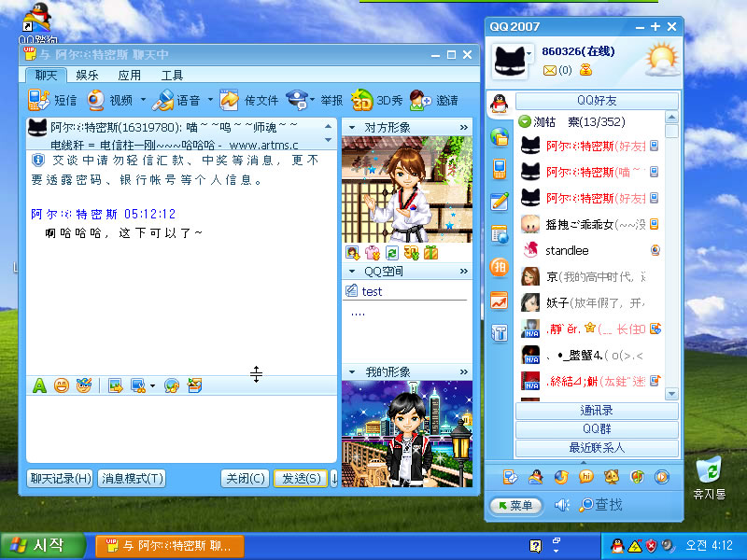
Task: Open the test entry in QQ空间
Action: tap(372, 291)
